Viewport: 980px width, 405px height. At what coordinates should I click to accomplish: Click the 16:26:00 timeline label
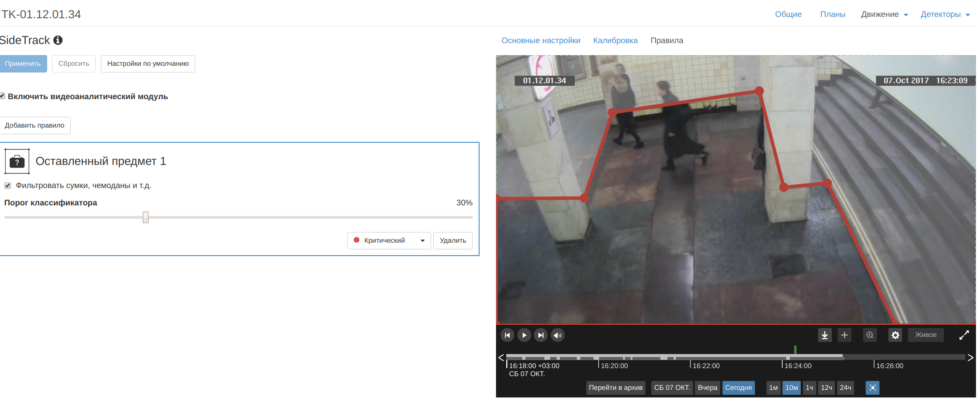tap(890, 366)
